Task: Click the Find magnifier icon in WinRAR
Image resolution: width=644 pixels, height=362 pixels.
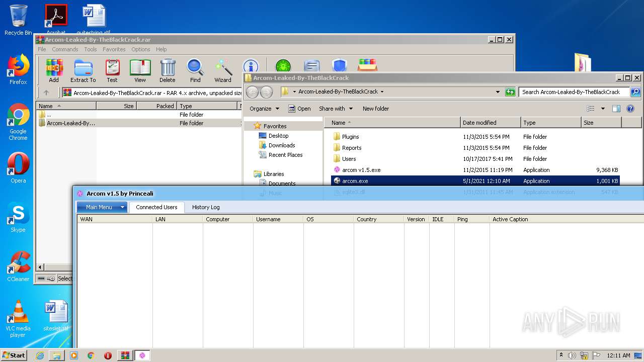Action: (195, 71)
